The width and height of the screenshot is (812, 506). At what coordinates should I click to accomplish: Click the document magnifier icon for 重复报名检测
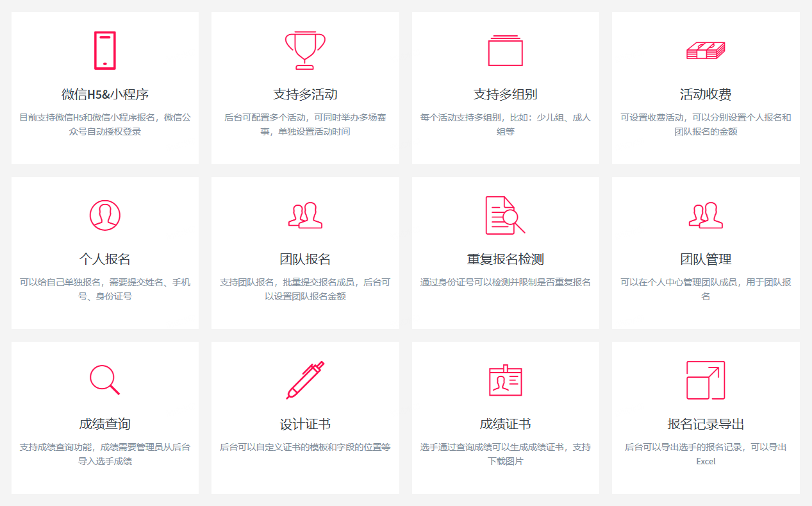pos(506,215)
